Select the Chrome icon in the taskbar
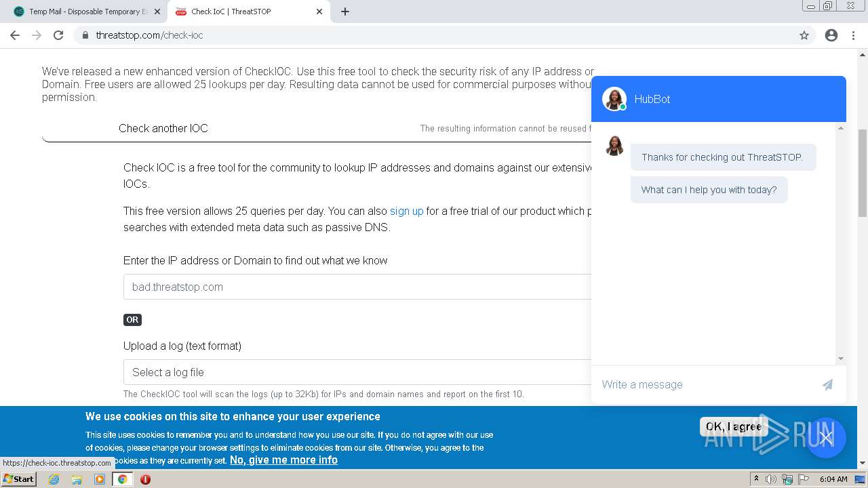Viewport: 868px width, 488px height. [x=122, y=479]
